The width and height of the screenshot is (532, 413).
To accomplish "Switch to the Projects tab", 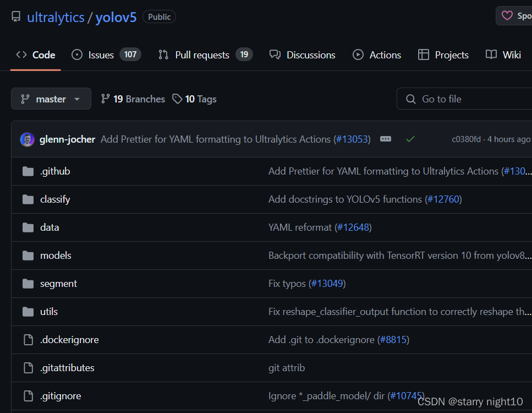I will [443, 55].
